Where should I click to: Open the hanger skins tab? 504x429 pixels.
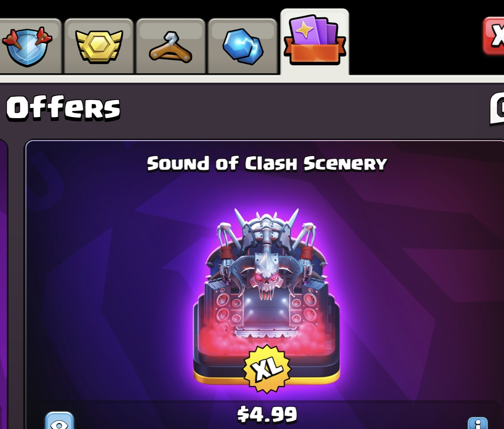pos(171,46)
